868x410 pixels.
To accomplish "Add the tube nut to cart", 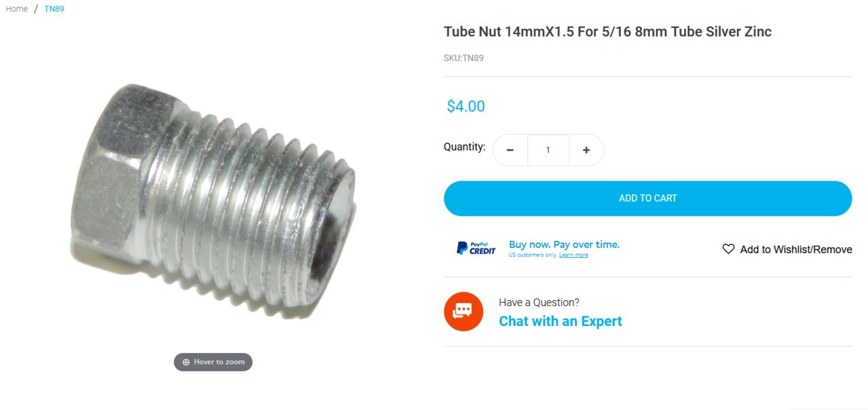I will [x=647, y=198].
